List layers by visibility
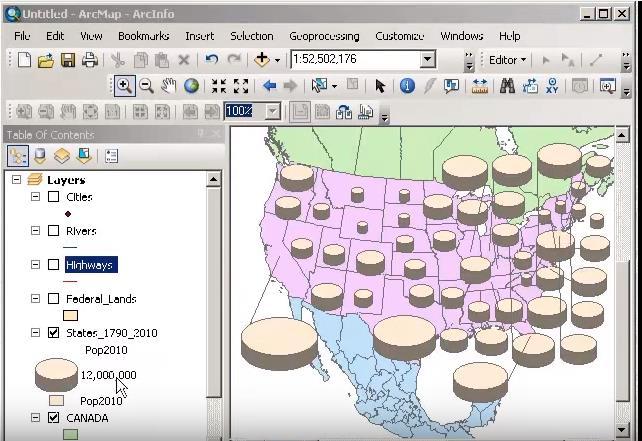The height and width of the screenshot is (441, 642). click(62, 156)
